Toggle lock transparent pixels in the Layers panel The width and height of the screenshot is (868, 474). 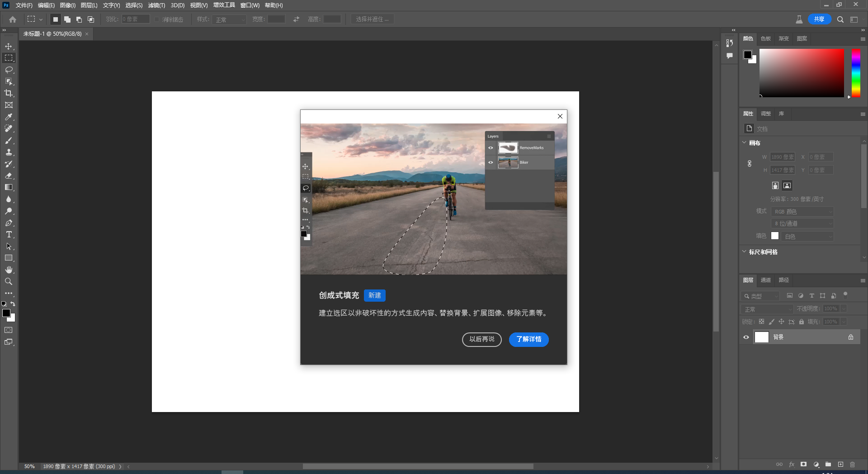762,322
